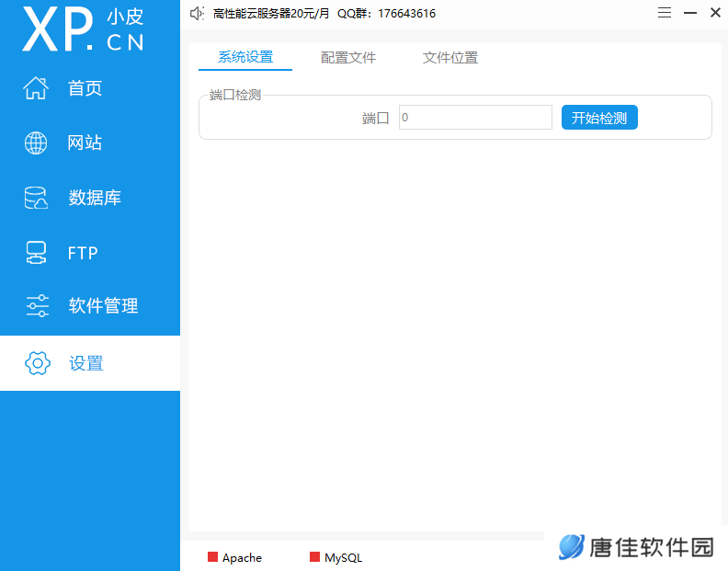Open the hamburger menu icon
Viewport: 728px width, 571px height.
click(665, 13)
